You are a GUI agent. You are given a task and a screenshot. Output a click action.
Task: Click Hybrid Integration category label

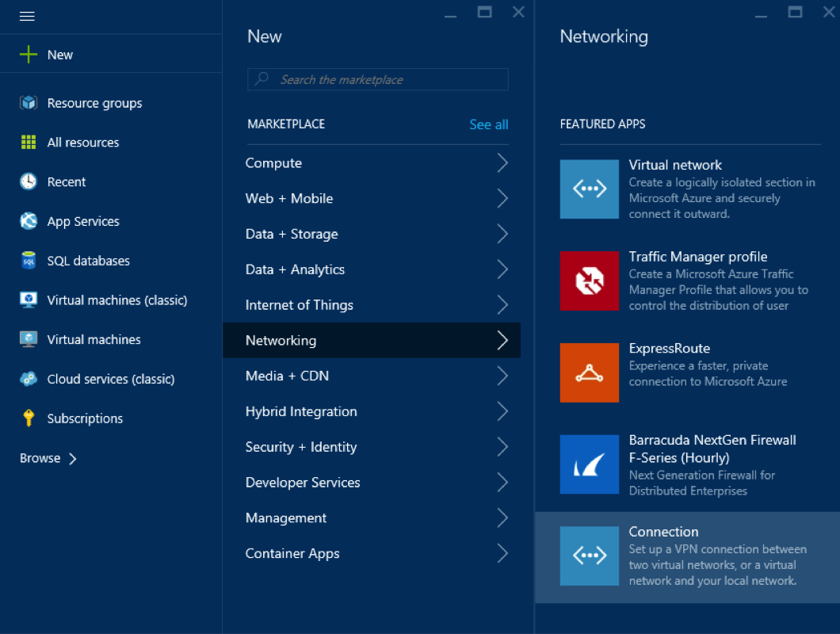[301, 411]
